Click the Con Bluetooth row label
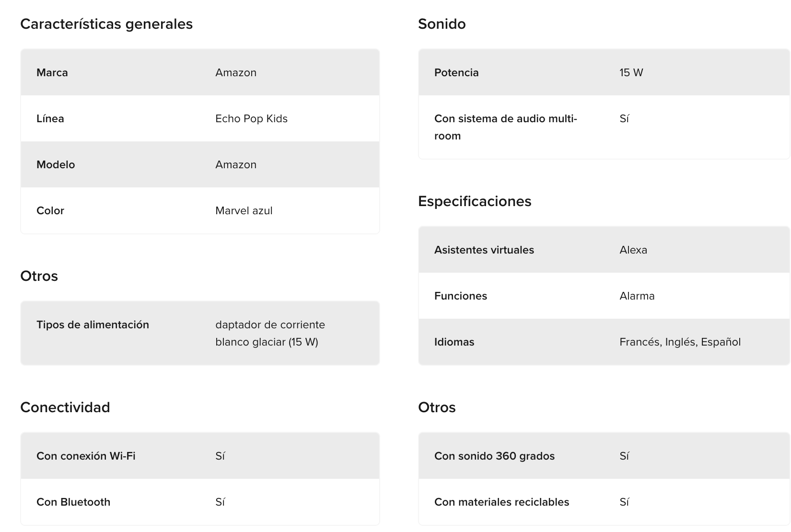Screen dimensions: 791x532 (73, 502)
